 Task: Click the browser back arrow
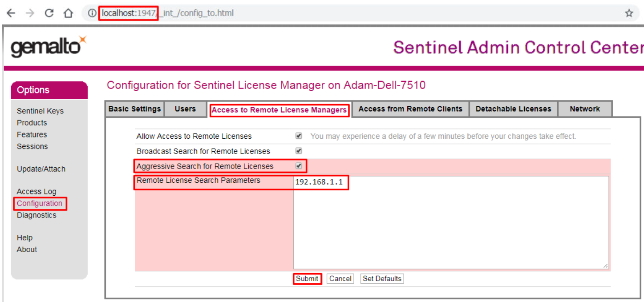tap(11, 13)
